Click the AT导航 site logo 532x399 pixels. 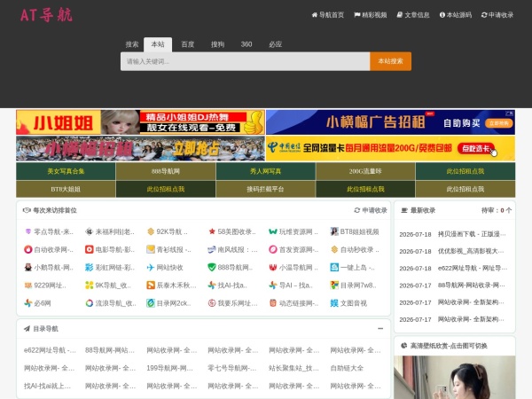(x=46, y=15)
